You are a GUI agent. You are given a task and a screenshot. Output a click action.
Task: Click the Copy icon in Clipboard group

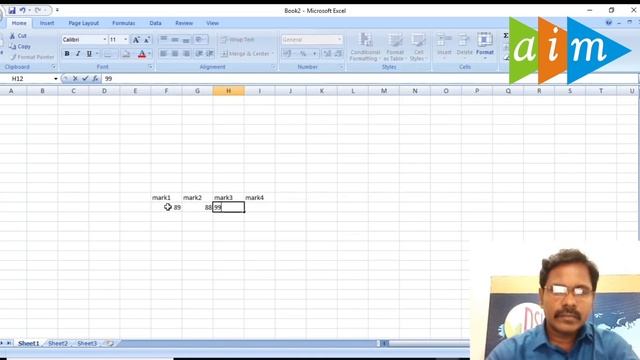click(x=13, y=47)
